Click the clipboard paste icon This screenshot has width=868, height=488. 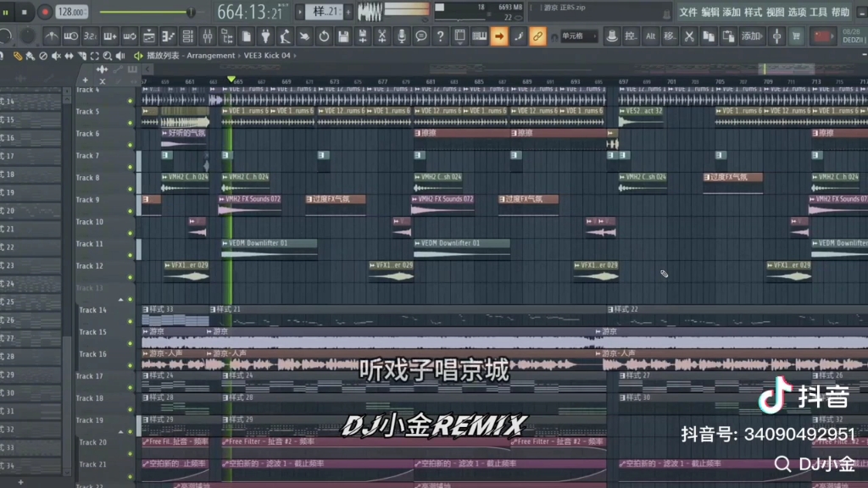pyautogui.click(x=728, y=36)
